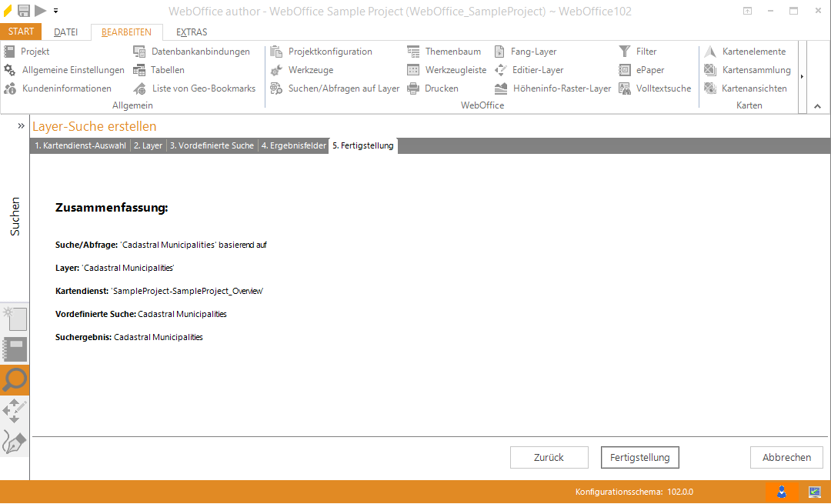
Task: Click the save icon in title bar
Action: point(24,11)
